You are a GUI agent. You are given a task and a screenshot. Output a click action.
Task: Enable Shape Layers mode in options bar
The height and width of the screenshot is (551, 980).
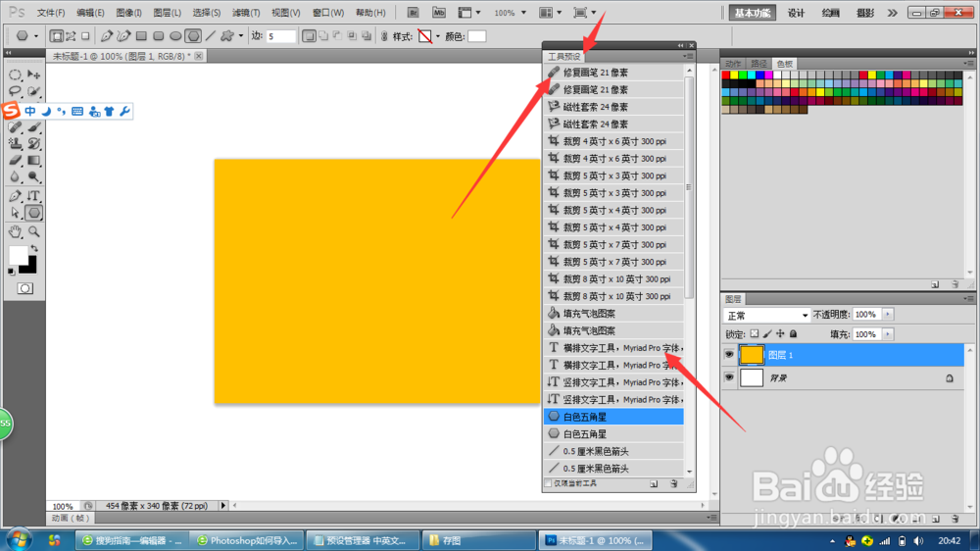(x=56, y=36)
